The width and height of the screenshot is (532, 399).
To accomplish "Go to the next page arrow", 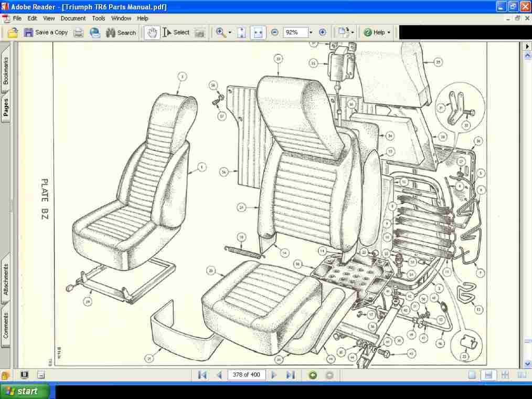I will (x=274, y=375).
